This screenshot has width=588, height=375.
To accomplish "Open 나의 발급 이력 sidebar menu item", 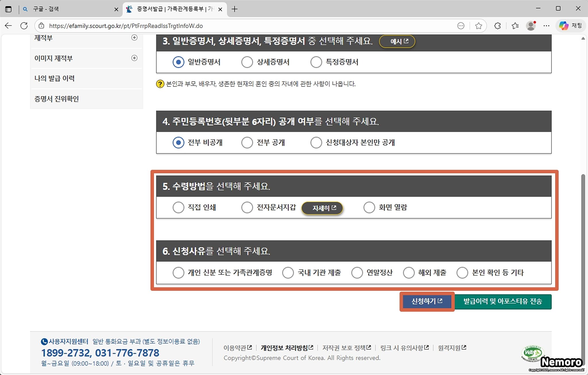I will (x=55, y=78).
